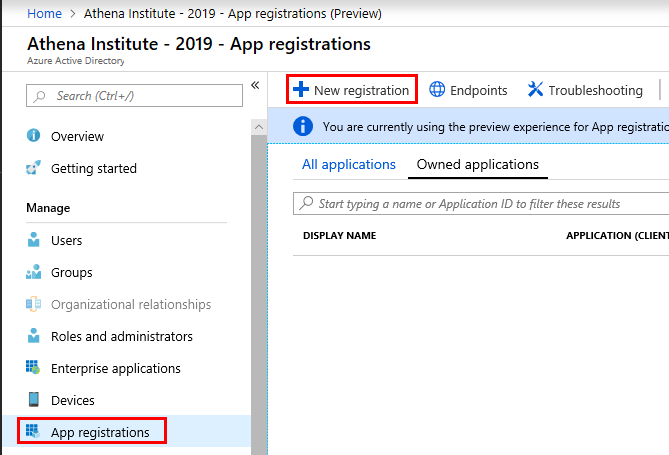Click the Endpoints globe icon
This screenshot has height=455, width=669.
point(437,89)
